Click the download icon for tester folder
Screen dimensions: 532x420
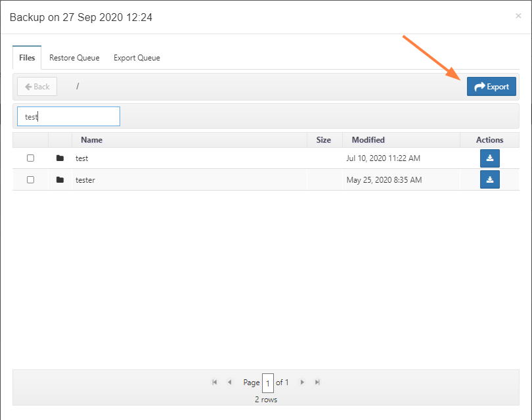[489, 179]
